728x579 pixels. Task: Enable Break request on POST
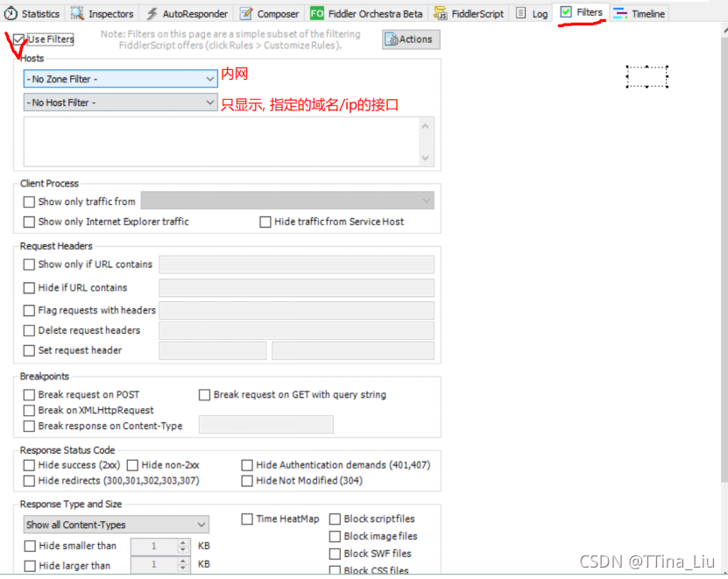(x=29, y=395)
